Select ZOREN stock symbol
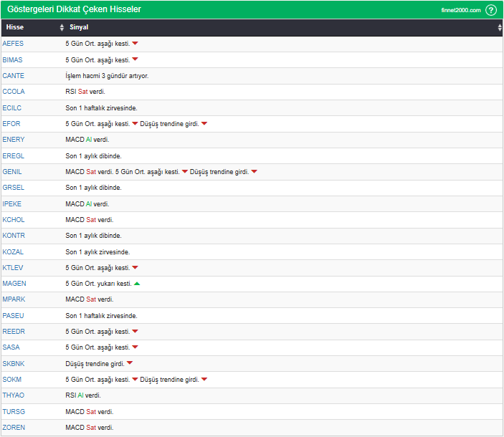 coord(14,428)
